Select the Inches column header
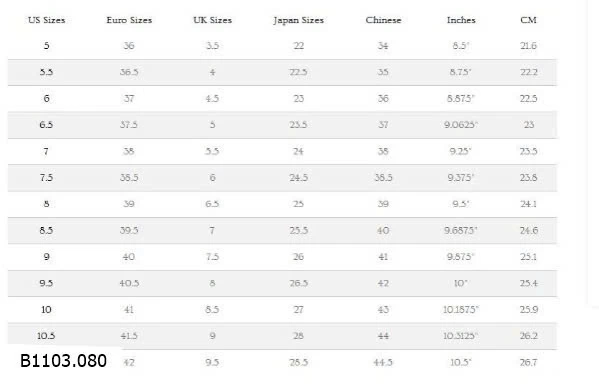The width and height of the screenshot is (599, 389). (x=461, y=20)
